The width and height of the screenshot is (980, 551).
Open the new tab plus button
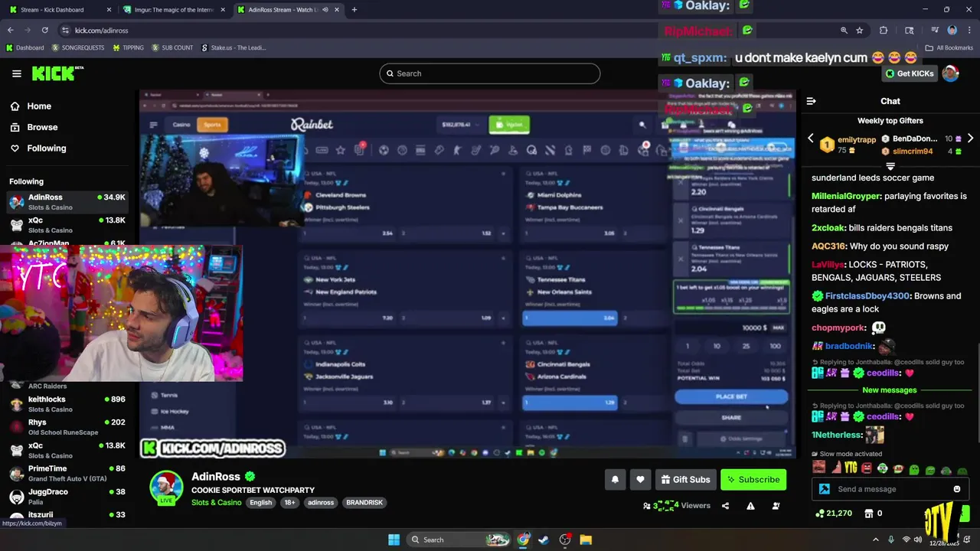354,10
